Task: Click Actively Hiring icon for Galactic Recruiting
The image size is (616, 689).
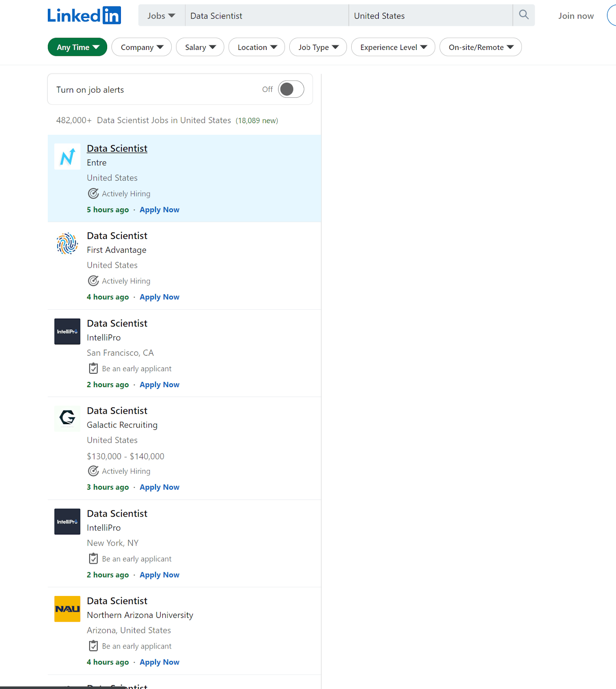Action: (93, 471)
